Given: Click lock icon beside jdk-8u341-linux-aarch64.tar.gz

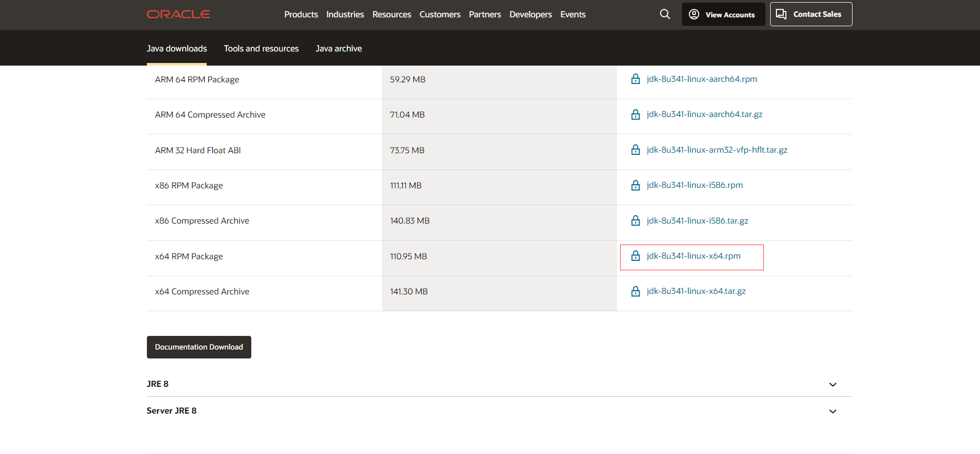Looking at the screenshot, I should [635, 114].
